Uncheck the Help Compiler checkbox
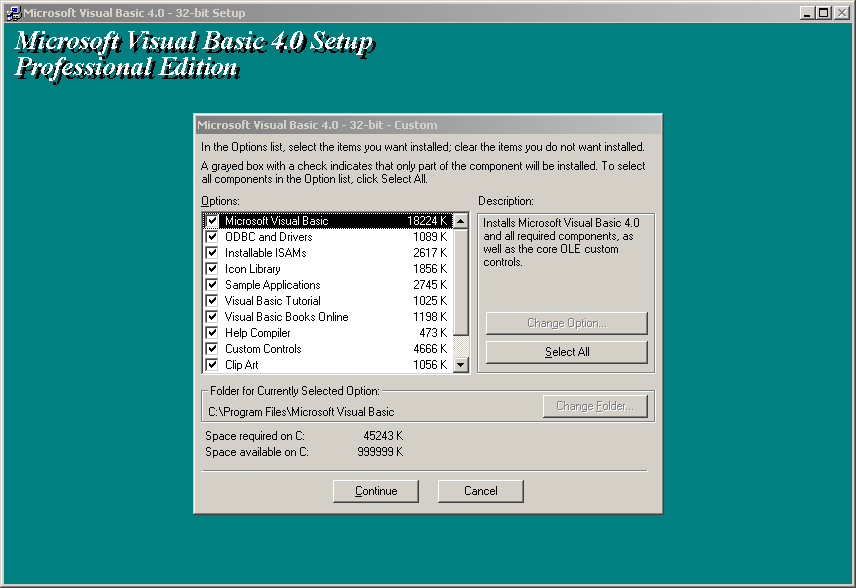The image size is (856, 588). click(x=212, y=332)
